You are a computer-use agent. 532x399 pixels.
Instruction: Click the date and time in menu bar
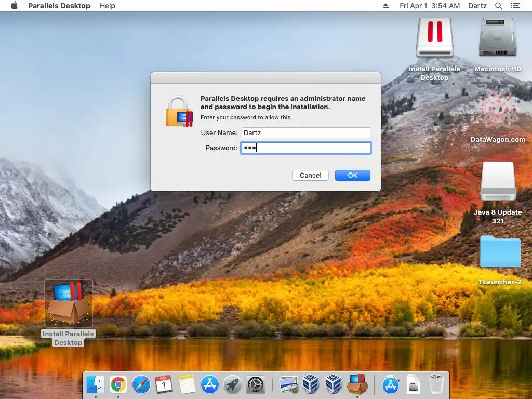click(x=430, y=6)
